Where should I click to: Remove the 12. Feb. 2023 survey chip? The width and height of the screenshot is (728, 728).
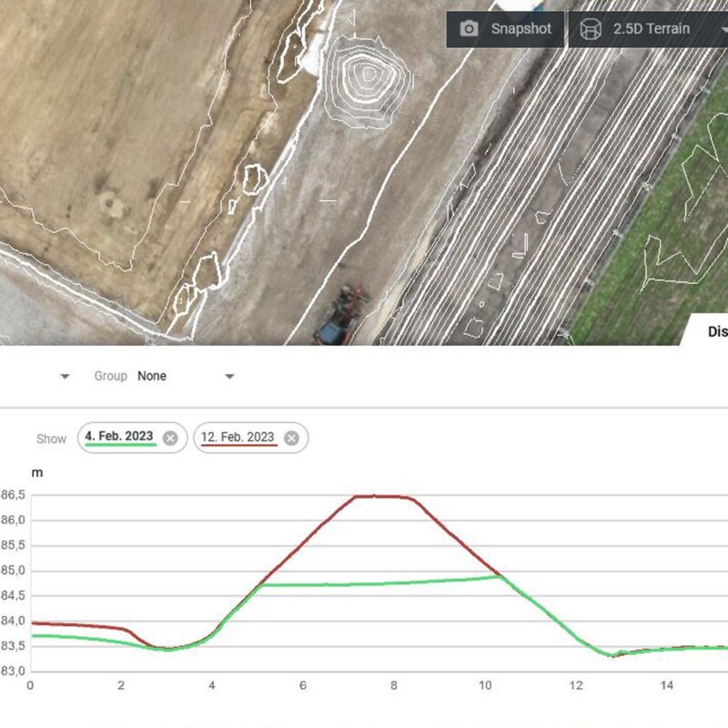pos(291,438)
